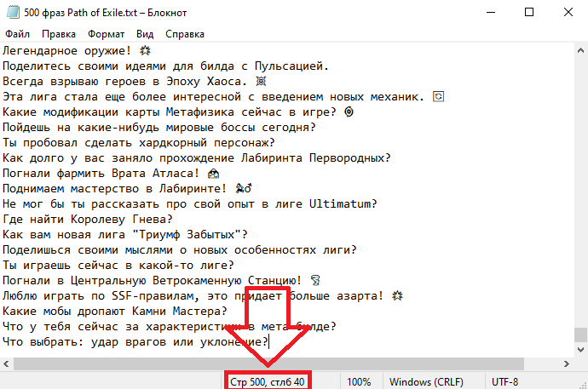Place the cursor in the line 'Где найти Королеву Гнева?'
Viewport: 588px width, 389px height.
click(88, 219)
